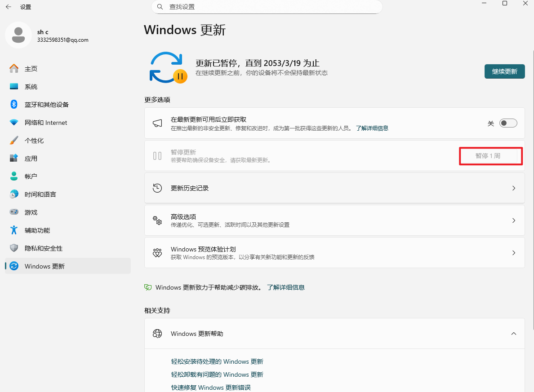Viewport: 534px width, 392px height.
Task: Click the vertical scrollbar on the right
Action: pos(533,190)
